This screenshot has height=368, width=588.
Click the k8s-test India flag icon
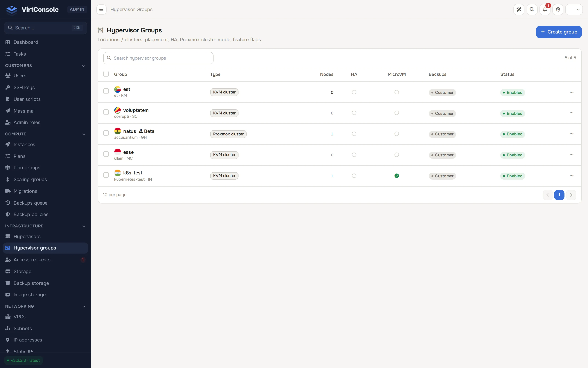(x=118, y=173)
